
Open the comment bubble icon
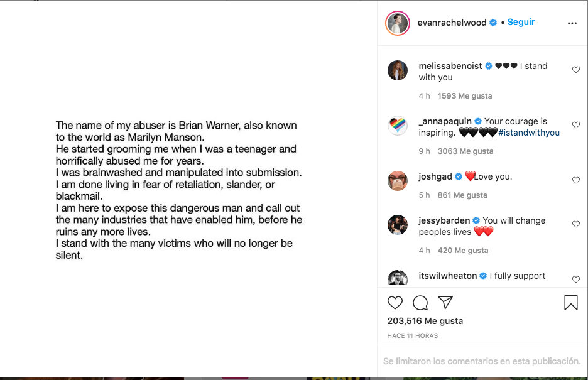[x=420, y=303]
